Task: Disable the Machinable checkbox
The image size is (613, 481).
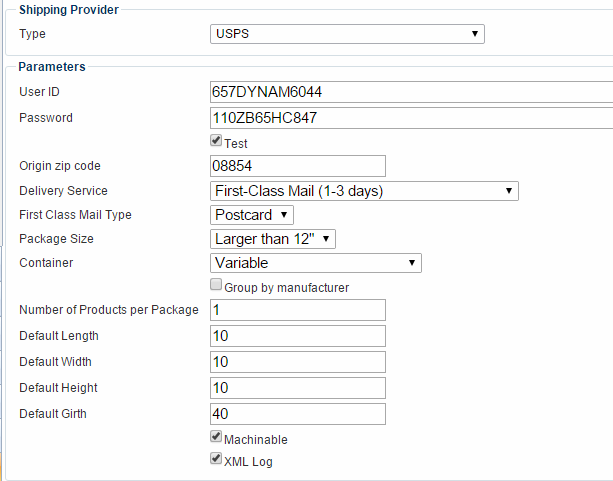Action: coord(216,438)
